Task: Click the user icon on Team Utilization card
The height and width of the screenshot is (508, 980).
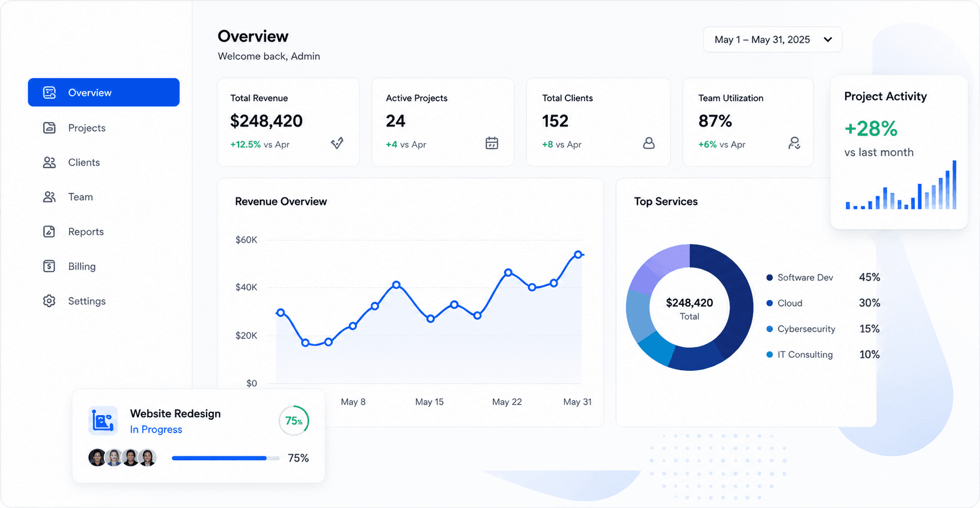Action: point(794,143)
